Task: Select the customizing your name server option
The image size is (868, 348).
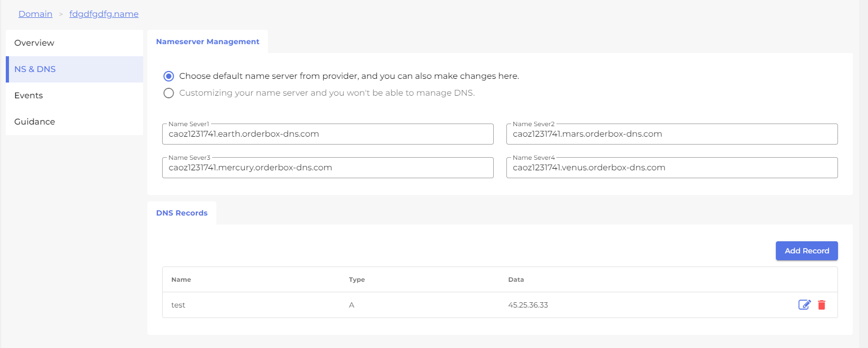Action: (168, 93)
